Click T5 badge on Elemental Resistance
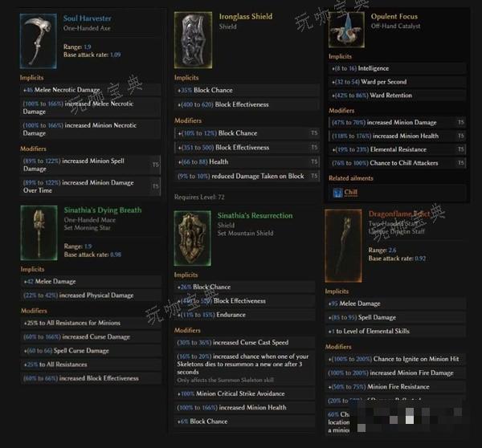This screenshot has height=448, width=482. click(x=461, y=149)
